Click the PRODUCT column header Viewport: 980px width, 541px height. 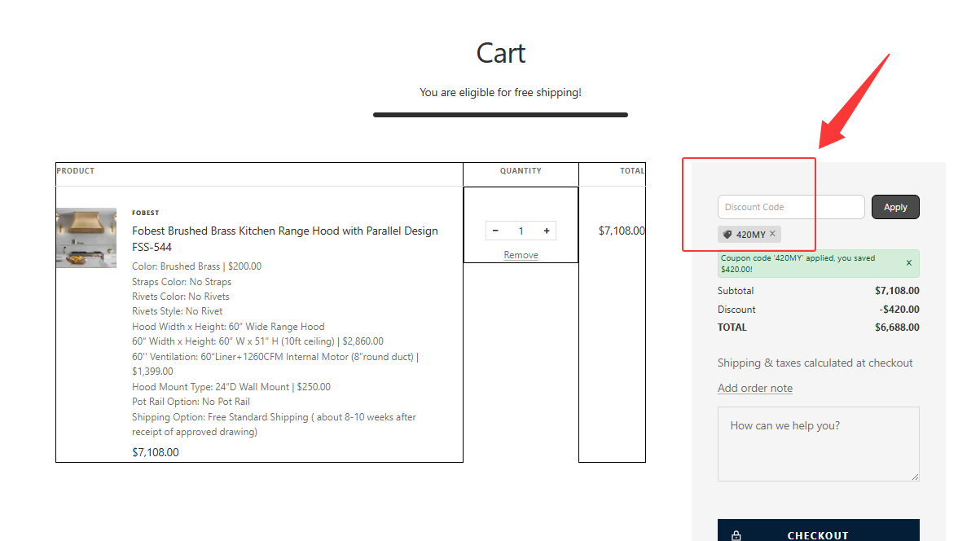(x=76, y=171)
